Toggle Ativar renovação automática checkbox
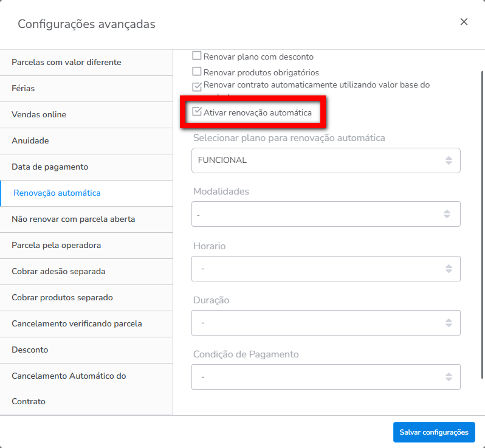The image size is (485, 448). pos(197,112)
